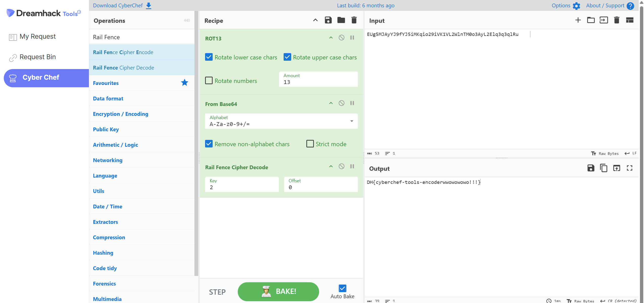Click the Rail Fence Key input field
Image resolution: width=644 pixels, height=303 pixels.
242,187
